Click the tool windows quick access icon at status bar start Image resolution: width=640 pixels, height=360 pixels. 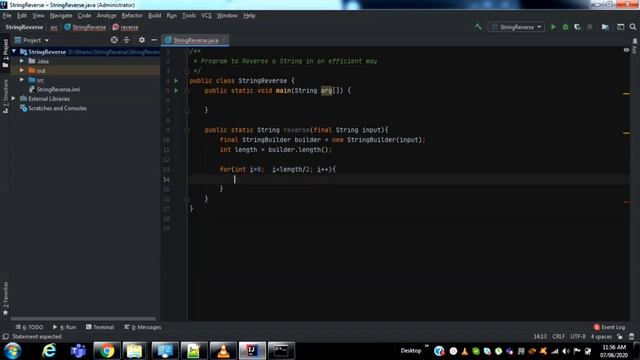pyautogui.click(x=5, y=337)
